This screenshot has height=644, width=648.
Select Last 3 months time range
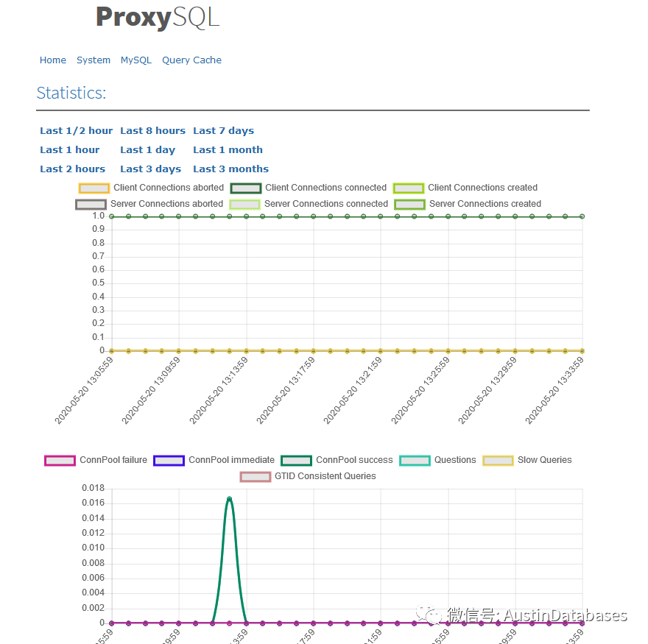coord(230,169)
